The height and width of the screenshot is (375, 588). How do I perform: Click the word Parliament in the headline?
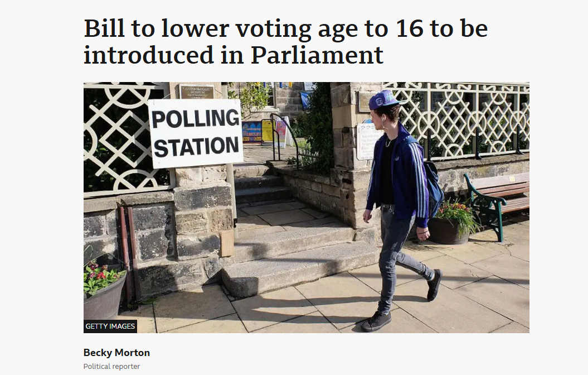pos(317,56)
